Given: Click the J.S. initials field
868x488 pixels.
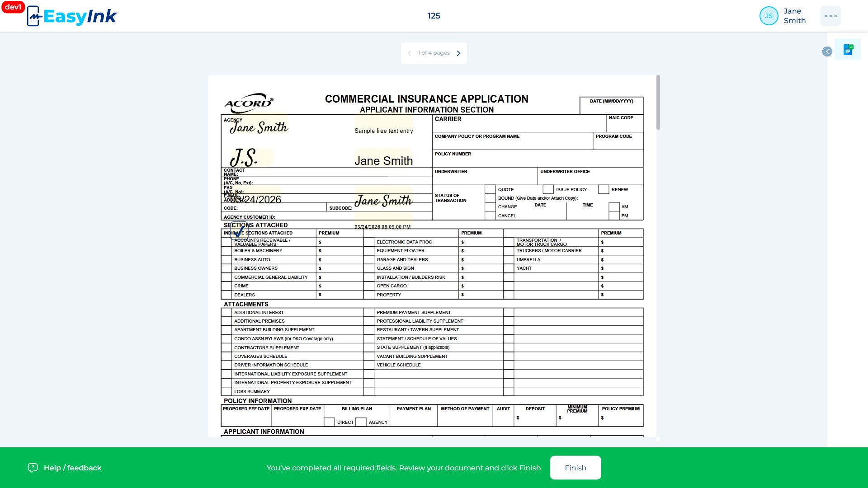Looking at the screenshot, I should [x=251, y=158].
